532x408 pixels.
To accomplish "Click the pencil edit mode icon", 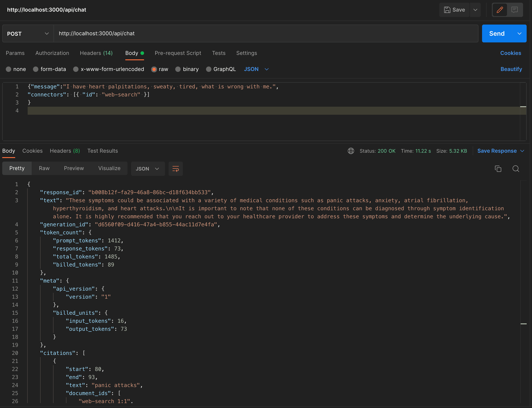I will 499,10.
